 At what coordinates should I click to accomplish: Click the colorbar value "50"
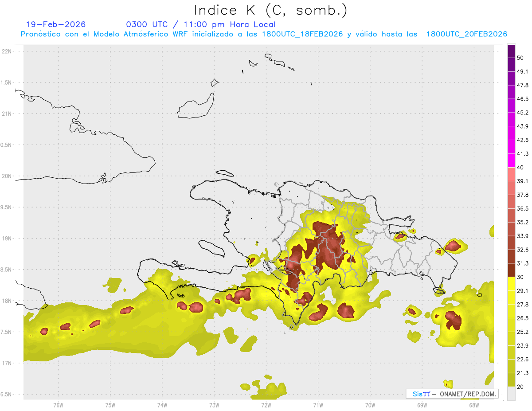(520, 58)
